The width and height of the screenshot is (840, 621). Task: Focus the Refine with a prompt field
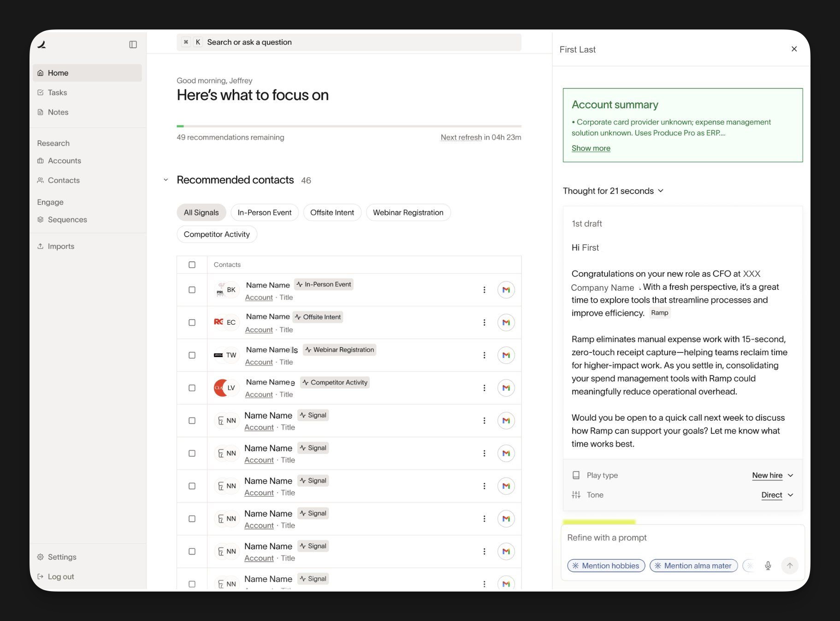tap(682, 538)
